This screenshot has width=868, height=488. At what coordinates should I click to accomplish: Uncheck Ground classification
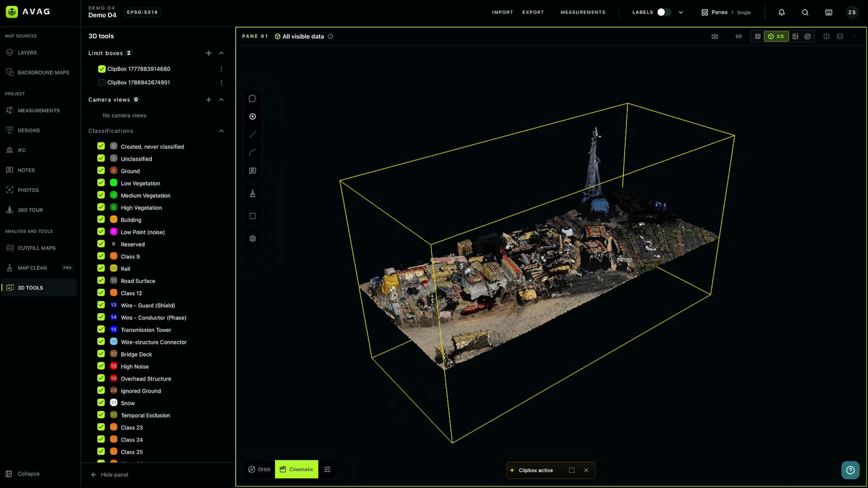(x=101, y=171)
